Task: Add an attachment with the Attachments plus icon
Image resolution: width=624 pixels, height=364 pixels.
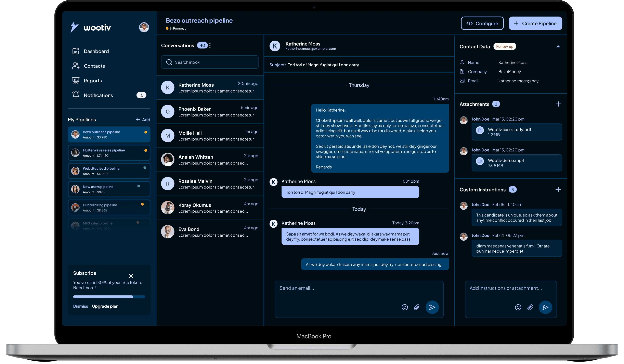Action: pyautogui.click(x=558, y=104)
